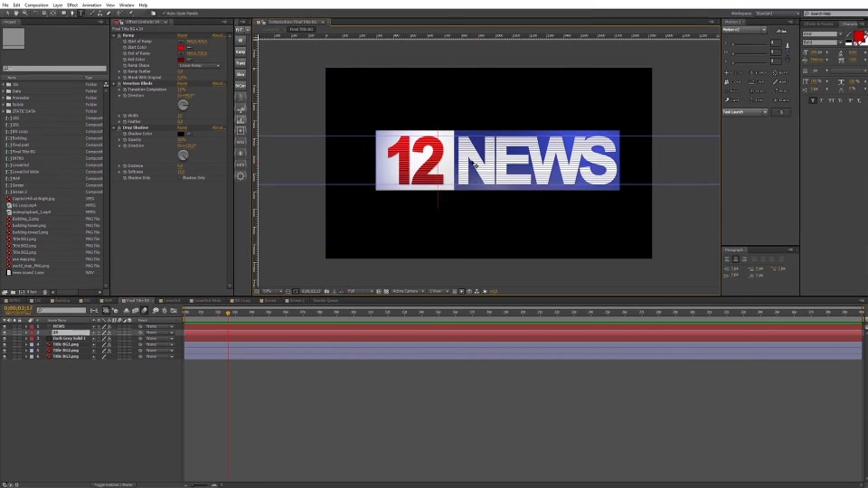The width and height of the screenshot is (868, 488).
Task: Select the Rectangle shape tool
Action: click(x=63, y=14)
